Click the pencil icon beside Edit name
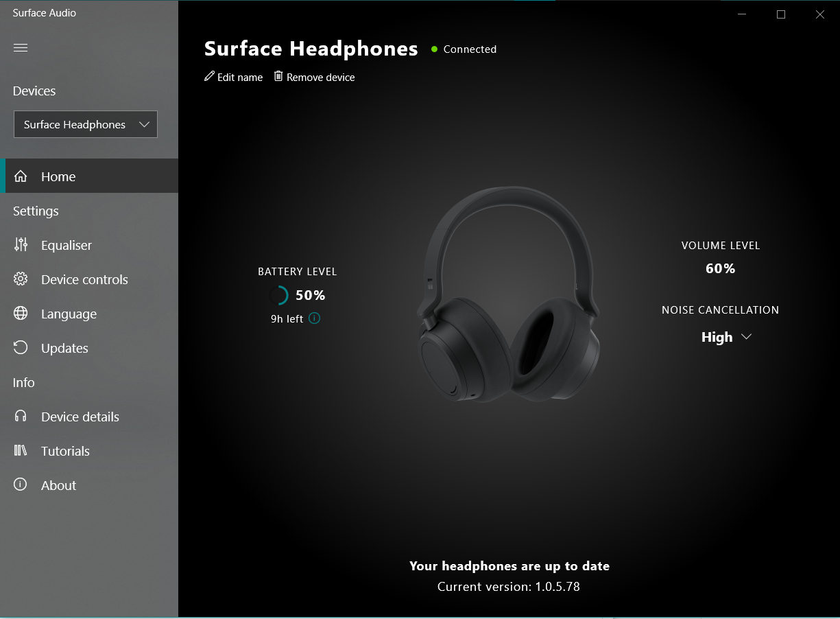The image size is (840, 619). (x=209, y=76)
